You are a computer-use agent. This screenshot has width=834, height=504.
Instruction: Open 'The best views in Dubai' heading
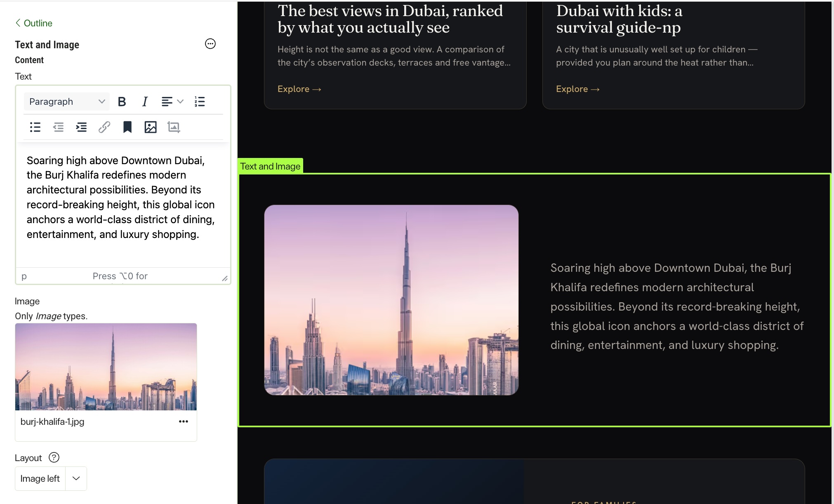click(390, 19)
